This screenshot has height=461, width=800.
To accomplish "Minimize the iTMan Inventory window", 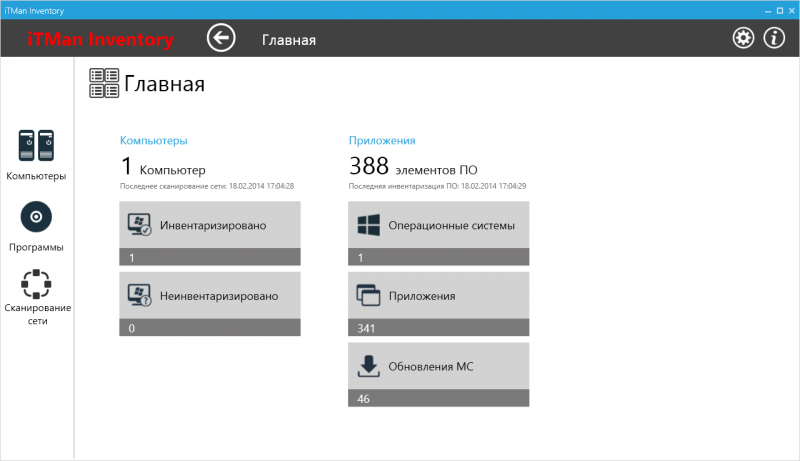I will [768, 10].
